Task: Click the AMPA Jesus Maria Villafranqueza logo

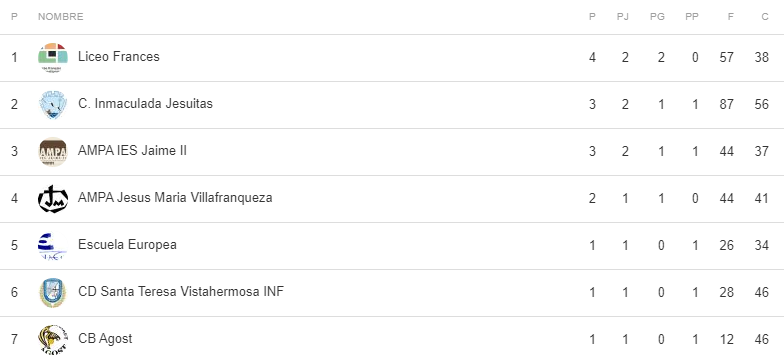Action: point(52,198)
